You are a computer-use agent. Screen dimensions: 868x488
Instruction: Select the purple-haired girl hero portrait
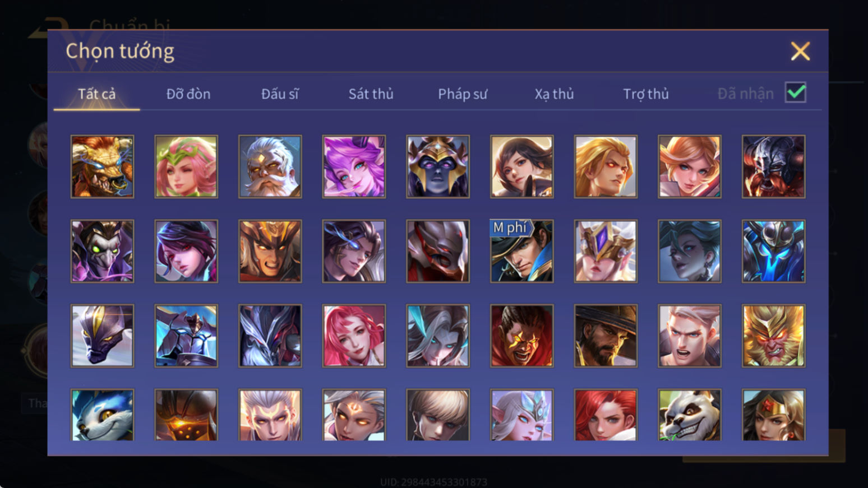pos(354,166)
